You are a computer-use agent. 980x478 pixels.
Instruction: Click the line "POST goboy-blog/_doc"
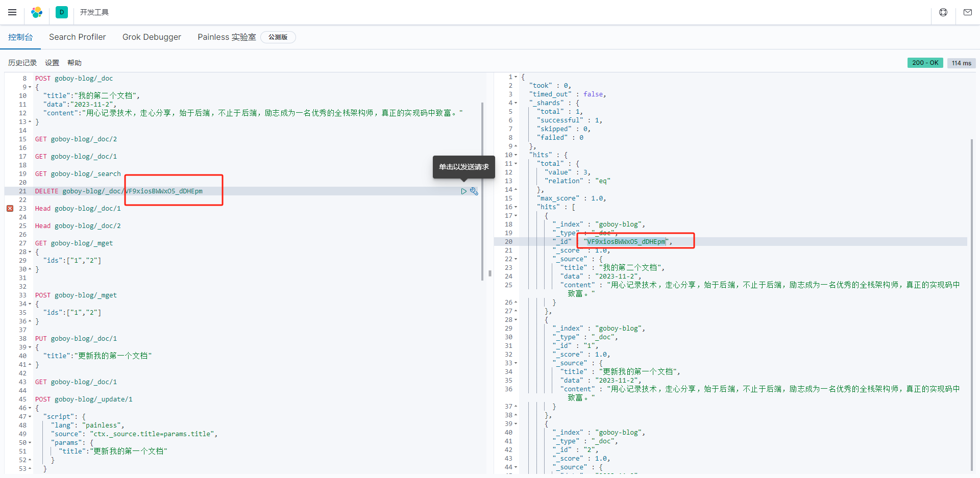click(74, 79)
